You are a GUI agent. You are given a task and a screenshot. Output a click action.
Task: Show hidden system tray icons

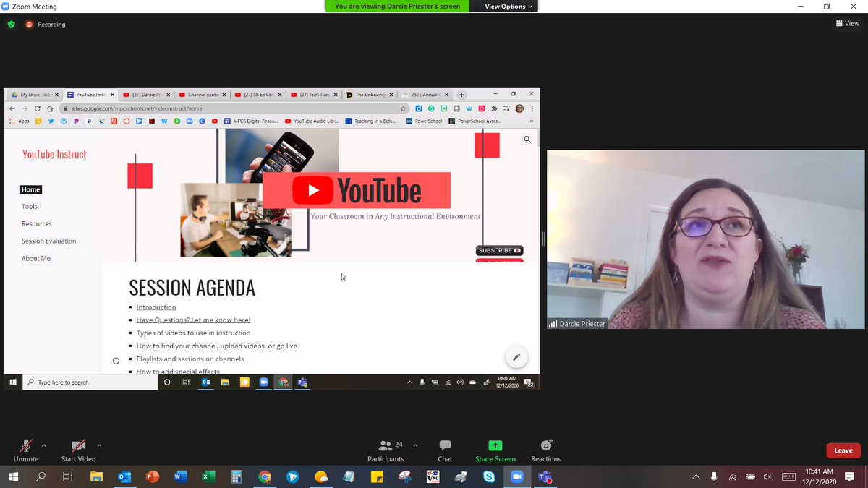click(x=696, y=477)
